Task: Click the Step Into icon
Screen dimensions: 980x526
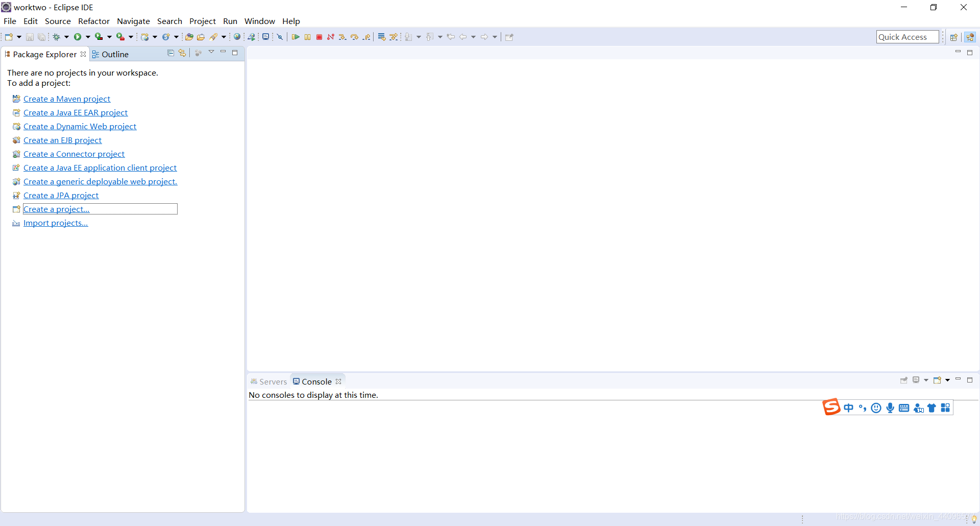Action: [342, 37]
